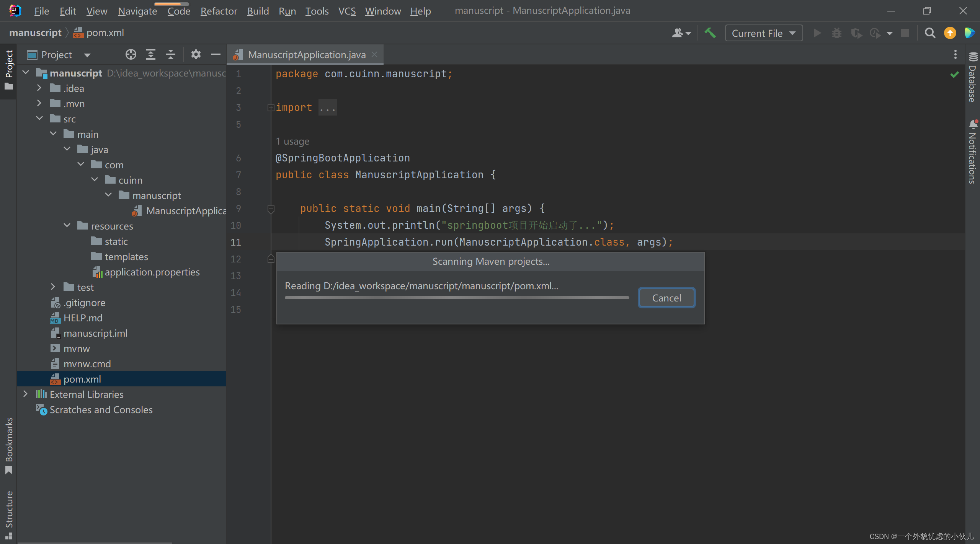This screenshot has width=980, height=544.
Task: Expand the External Libraries node
Action: pyautogui.click(x=25, y=394)
